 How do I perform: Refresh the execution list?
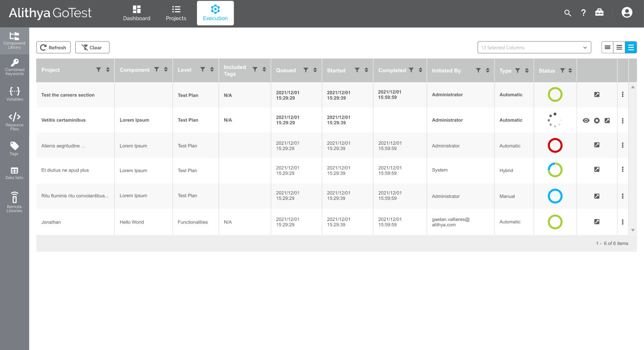pyautogui.click(x=53, y=47)
